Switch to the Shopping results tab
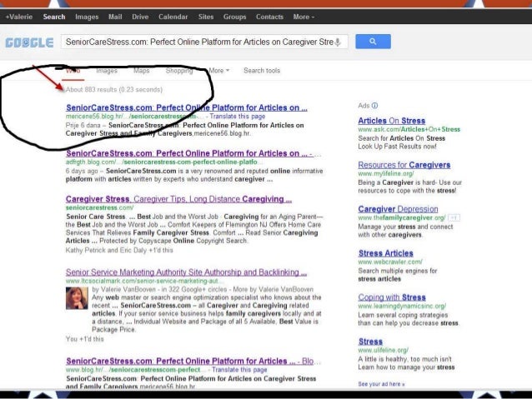 point(179,71)
